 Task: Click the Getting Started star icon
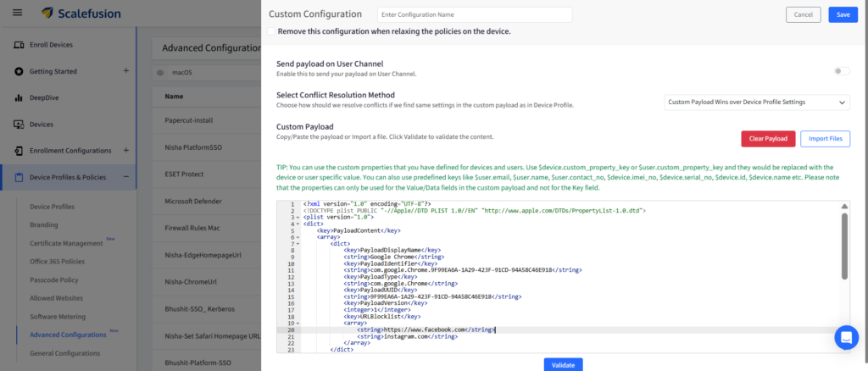pos(19,71)
